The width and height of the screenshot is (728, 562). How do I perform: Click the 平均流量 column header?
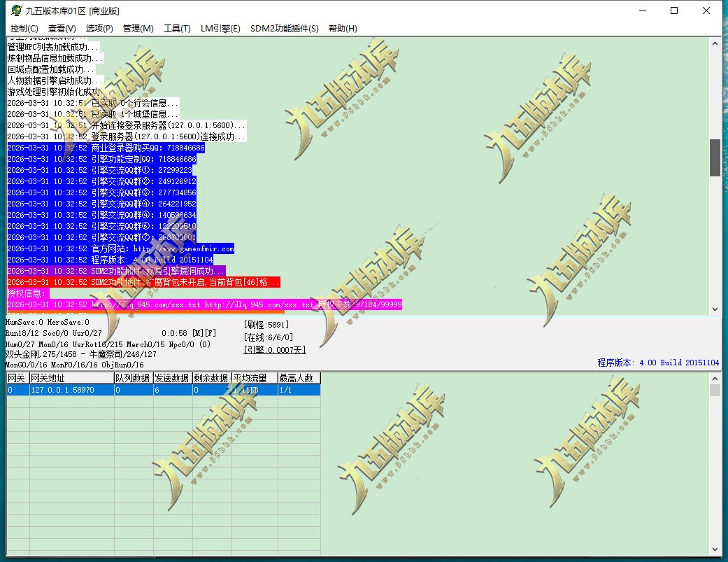tap(255, 378)
